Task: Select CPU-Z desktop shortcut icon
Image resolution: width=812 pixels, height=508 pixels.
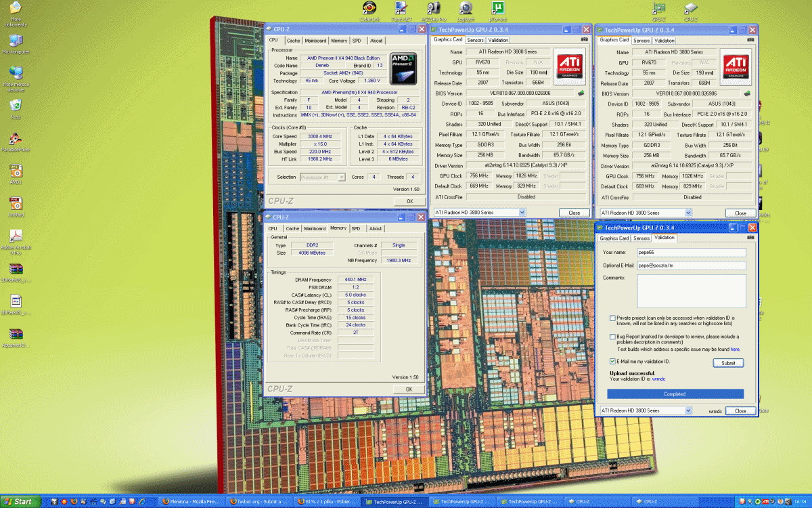Action: [691, 12]
